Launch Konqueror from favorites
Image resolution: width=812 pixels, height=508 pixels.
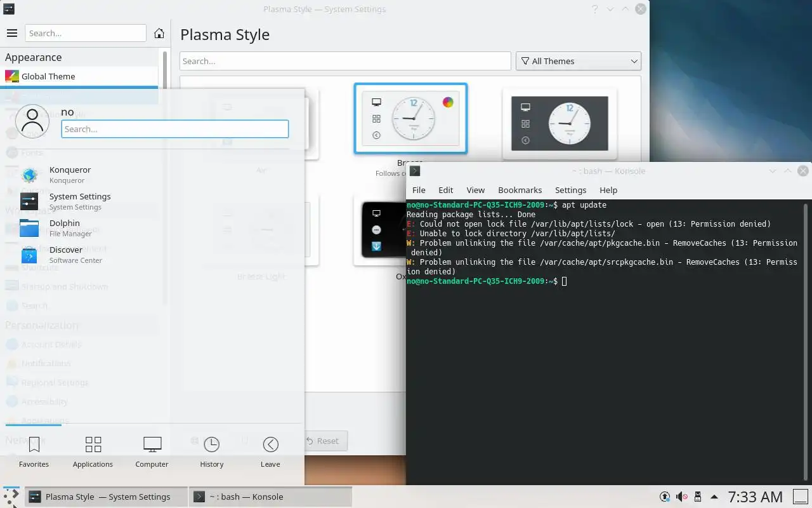[152, 175]
